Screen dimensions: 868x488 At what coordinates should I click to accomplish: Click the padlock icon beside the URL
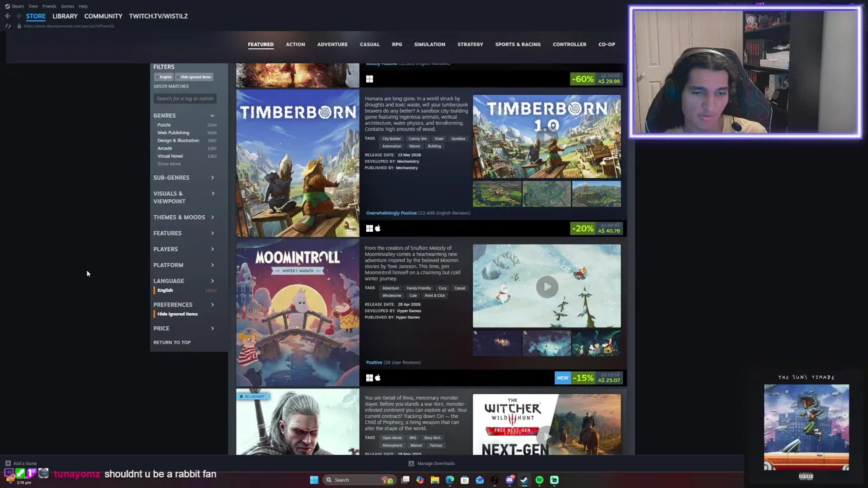(x=19, y=26)
